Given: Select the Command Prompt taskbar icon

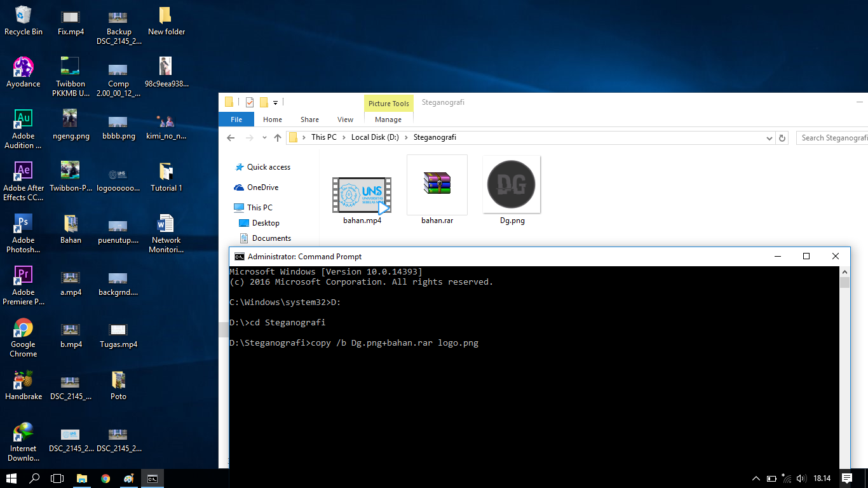Looking at the screenshot, I should (152, 478).
